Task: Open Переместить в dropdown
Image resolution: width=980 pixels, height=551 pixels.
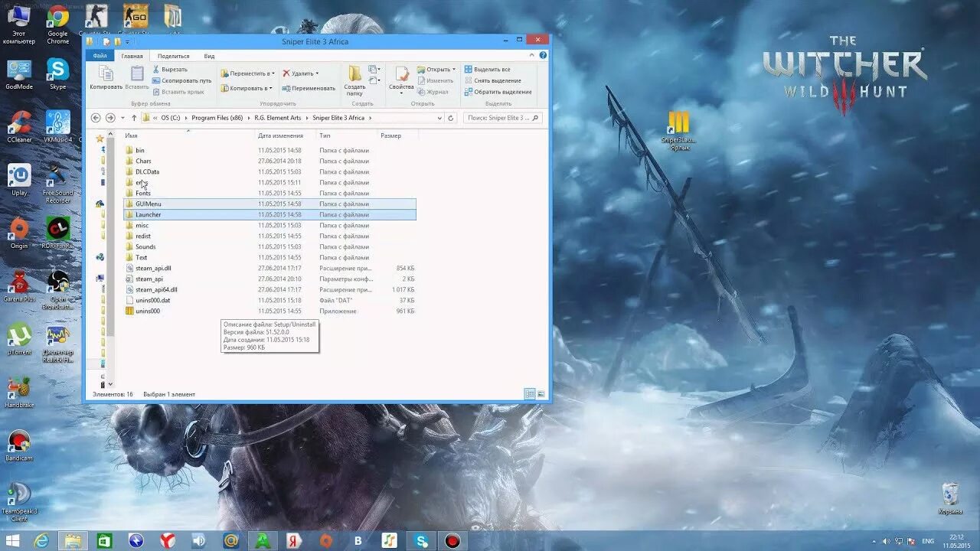Action: pyautogui.click(x=247, y=73)
